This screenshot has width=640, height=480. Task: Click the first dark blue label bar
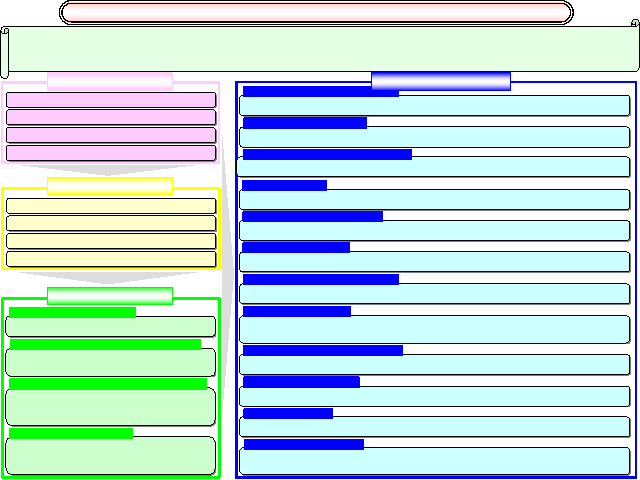point(320,92)
